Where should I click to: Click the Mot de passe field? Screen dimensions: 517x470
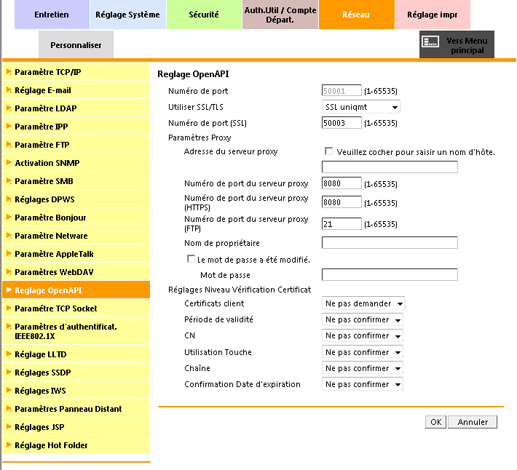(390, 275)
